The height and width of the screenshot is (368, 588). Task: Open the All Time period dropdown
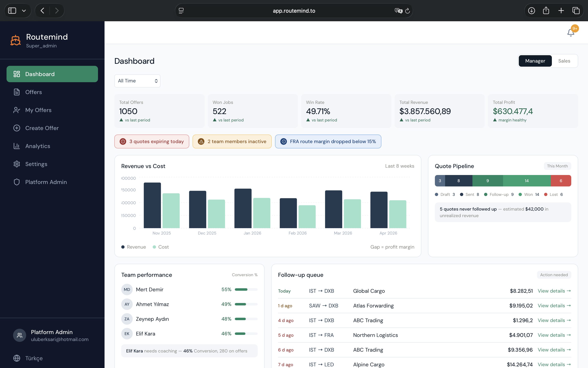click(137, 81)
